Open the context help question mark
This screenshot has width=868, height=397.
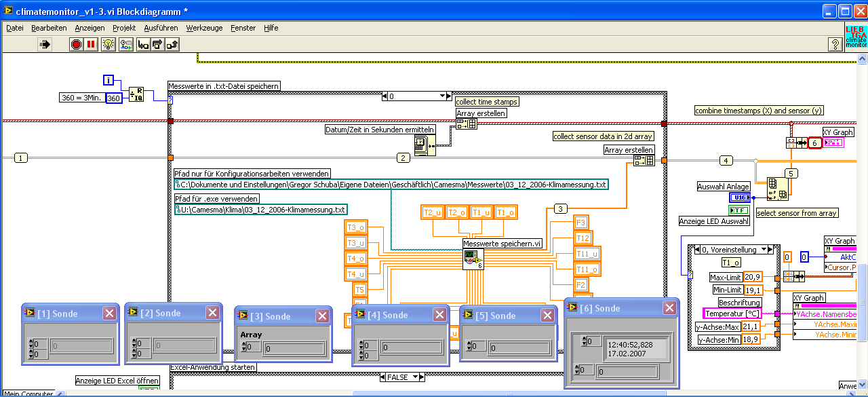835,44
